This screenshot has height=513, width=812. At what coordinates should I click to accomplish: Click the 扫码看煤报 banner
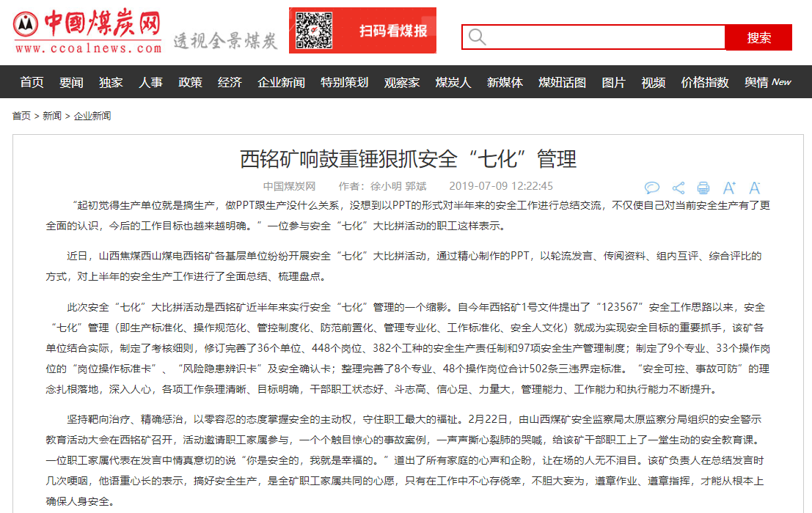362,31
